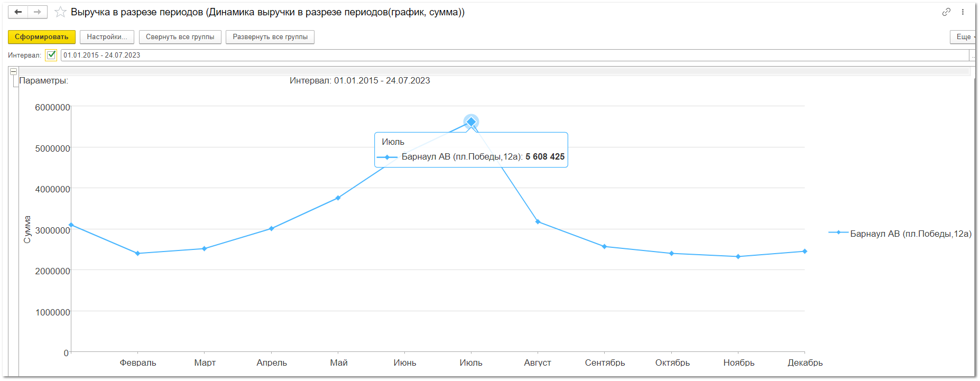This screenshot has height=381, width=980.
Task: Click Барнаул АВ legend label
Action: 910,234
